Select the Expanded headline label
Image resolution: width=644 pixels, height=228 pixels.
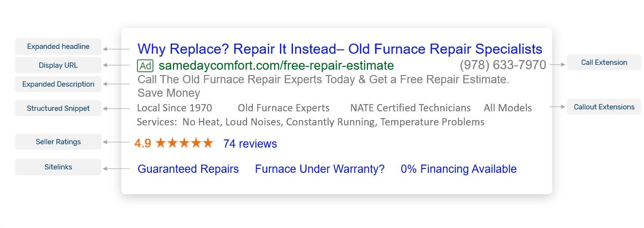coord(59,46)
